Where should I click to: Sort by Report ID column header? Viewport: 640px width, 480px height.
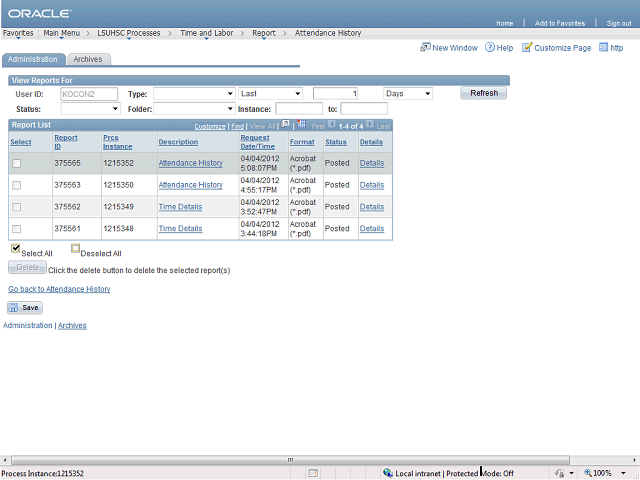(x=66, y=142)
